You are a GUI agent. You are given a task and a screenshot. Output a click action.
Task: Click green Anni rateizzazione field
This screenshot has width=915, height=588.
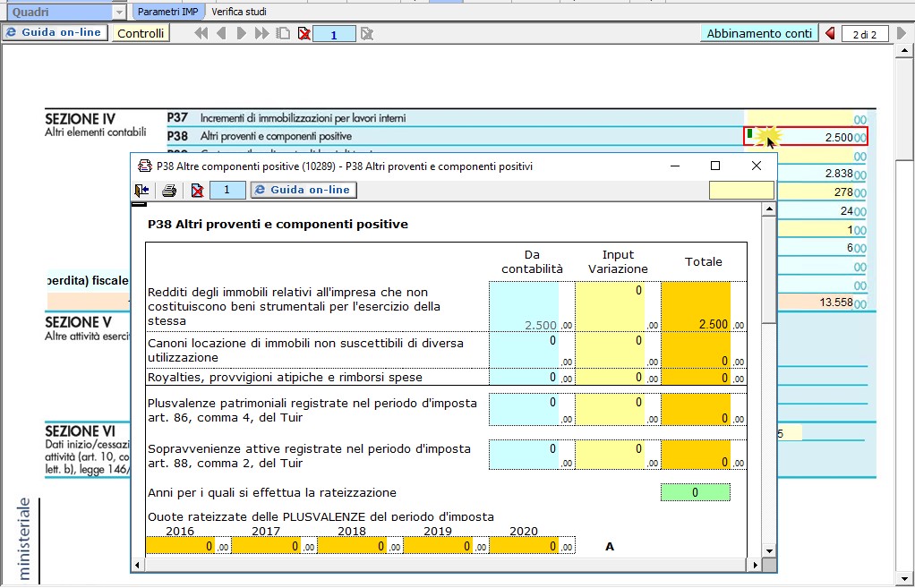(x=696, y=492)
